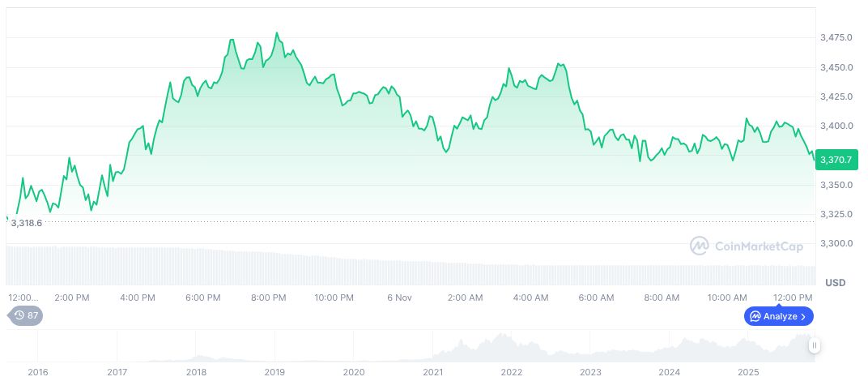The width and height of the screenshot is (868, 381).
Task: Select 2018 on the range timeline
Action: pos(196,372)
